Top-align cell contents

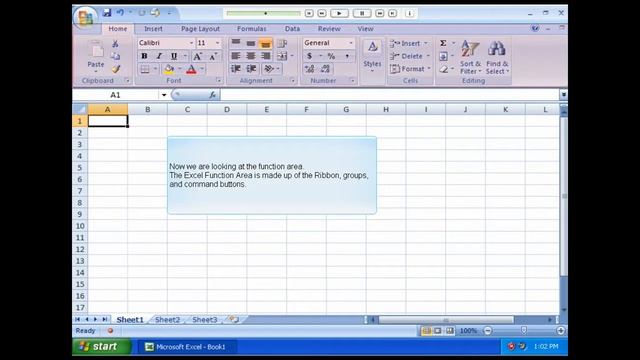point(236,43)
